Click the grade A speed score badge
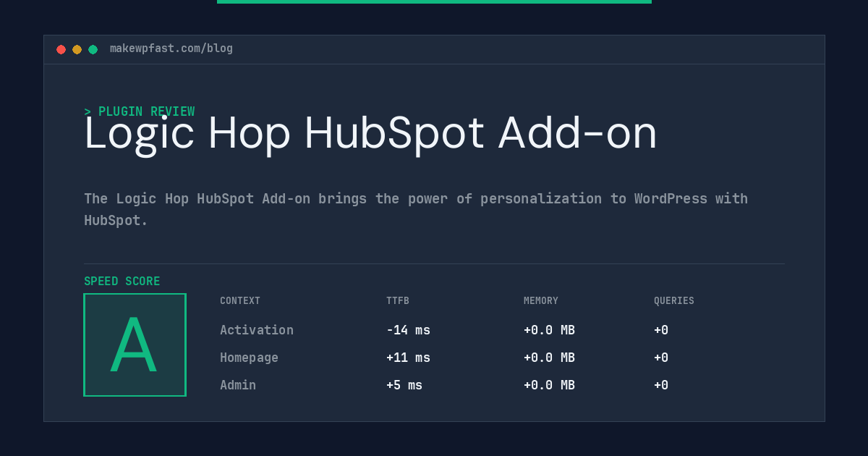Screen dimensions: 868x456 [x=135, y=345]
